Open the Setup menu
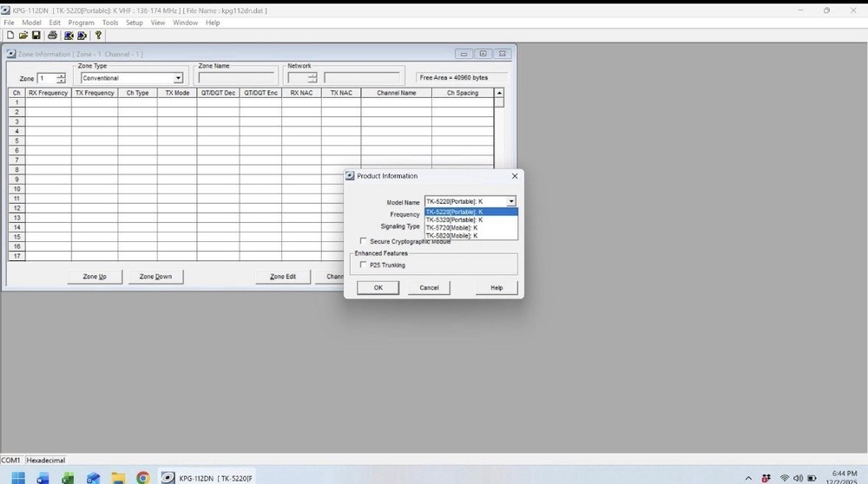Screen dimensions: 868x484 point(135,23)
